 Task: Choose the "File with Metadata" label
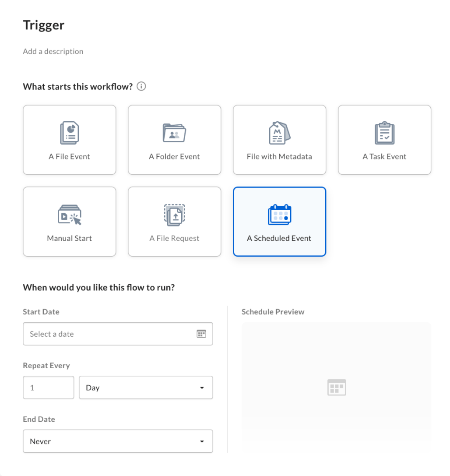click(x=279, y=157)
